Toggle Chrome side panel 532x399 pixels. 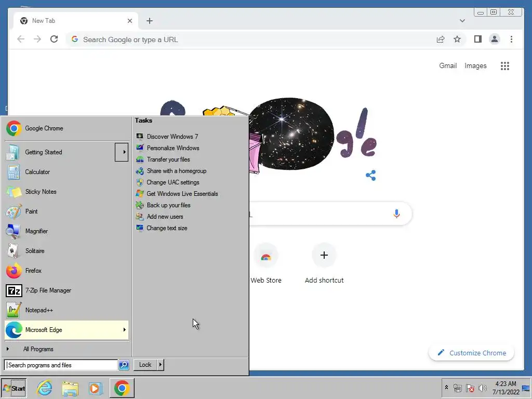tap(478, 39)
